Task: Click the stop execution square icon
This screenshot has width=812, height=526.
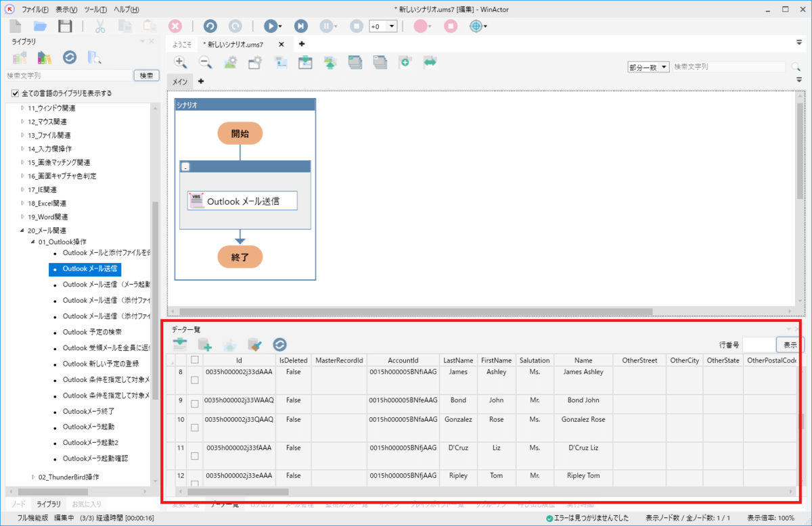Action: (356, 26)
